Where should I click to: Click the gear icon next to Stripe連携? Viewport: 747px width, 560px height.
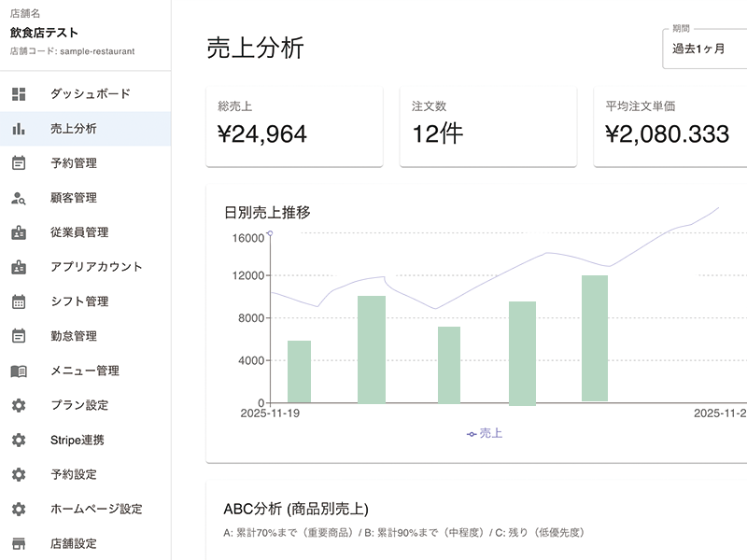tap(19, 440)
